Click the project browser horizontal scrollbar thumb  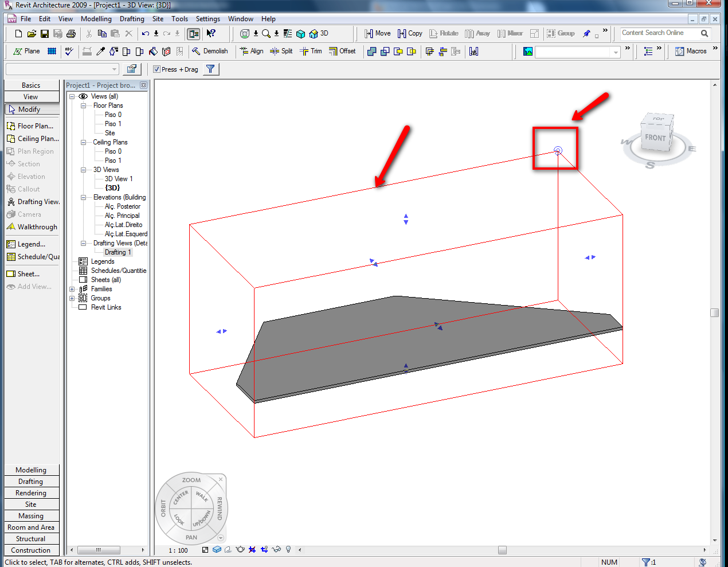[99, 550]
